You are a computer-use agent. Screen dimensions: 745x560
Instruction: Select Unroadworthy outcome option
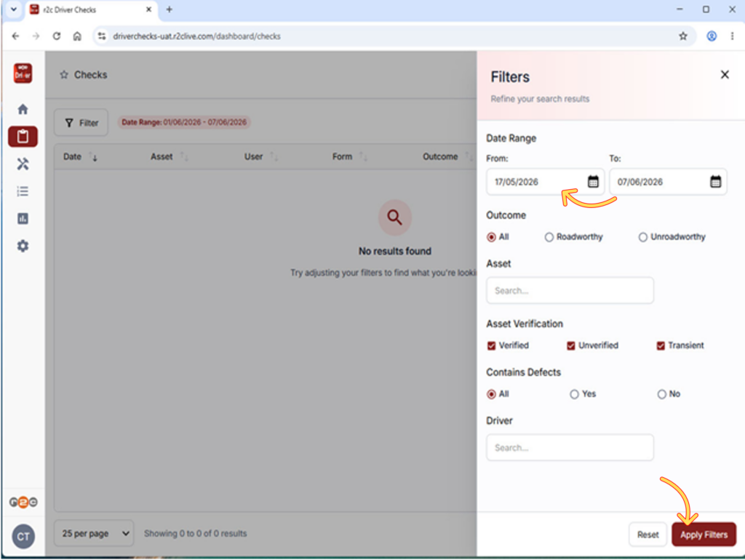coord(642,237)
